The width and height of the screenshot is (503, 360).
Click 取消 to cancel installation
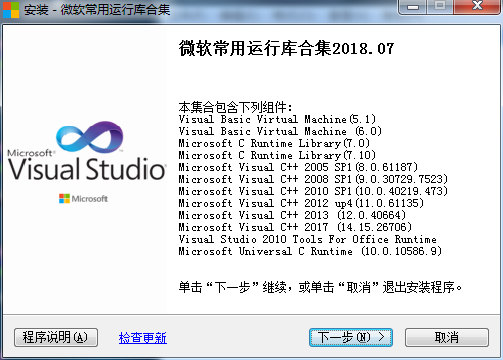click(x=447, y=337)
